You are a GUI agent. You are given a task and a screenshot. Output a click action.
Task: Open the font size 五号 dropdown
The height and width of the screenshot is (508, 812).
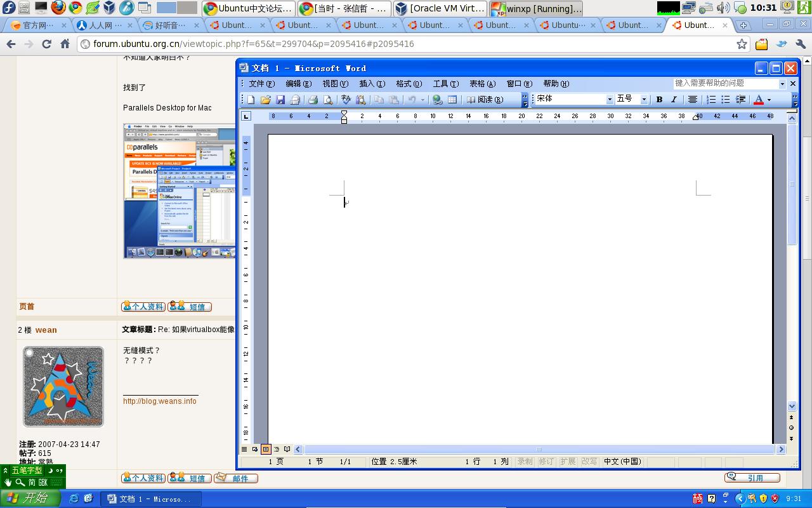(x=644, y=100)
